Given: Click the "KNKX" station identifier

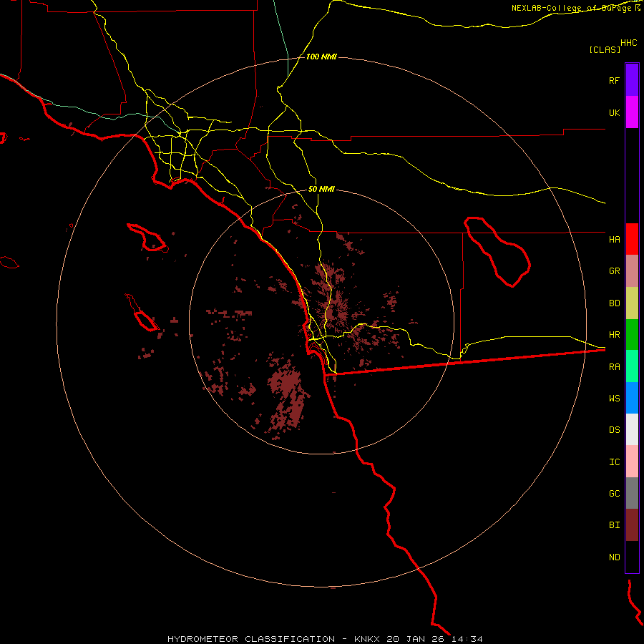Looking at the screenshot, I should tap(367, 639).
